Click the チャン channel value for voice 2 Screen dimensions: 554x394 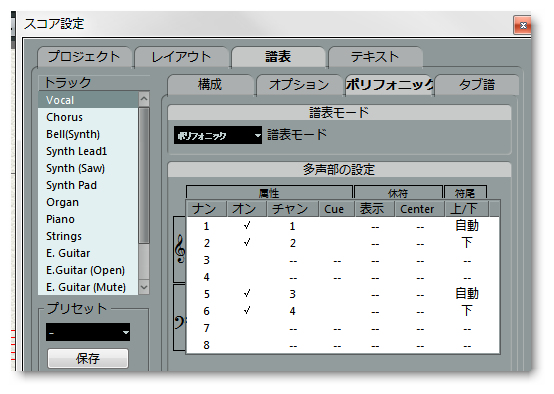(x=293, y=243)
